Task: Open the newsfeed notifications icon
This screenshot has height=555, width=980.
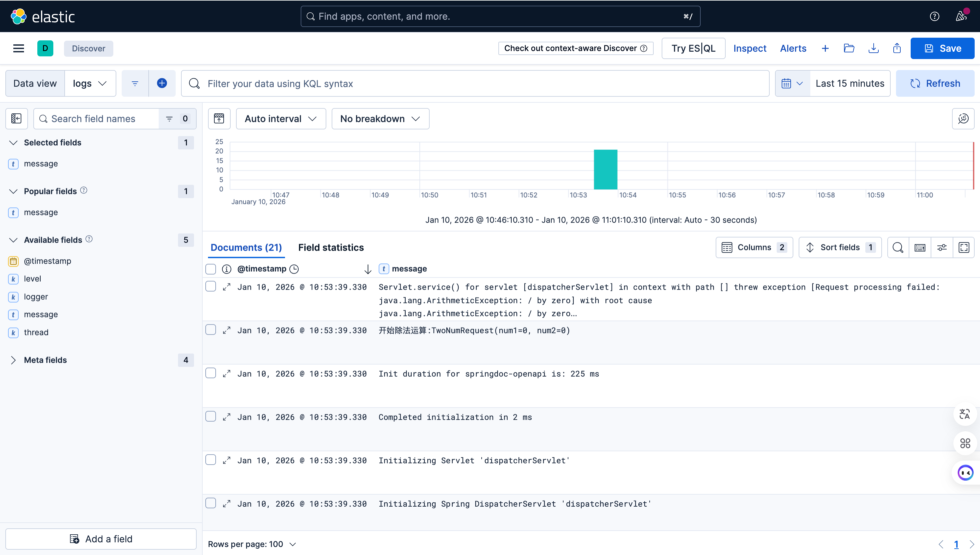Action: [x=961, y=16]
